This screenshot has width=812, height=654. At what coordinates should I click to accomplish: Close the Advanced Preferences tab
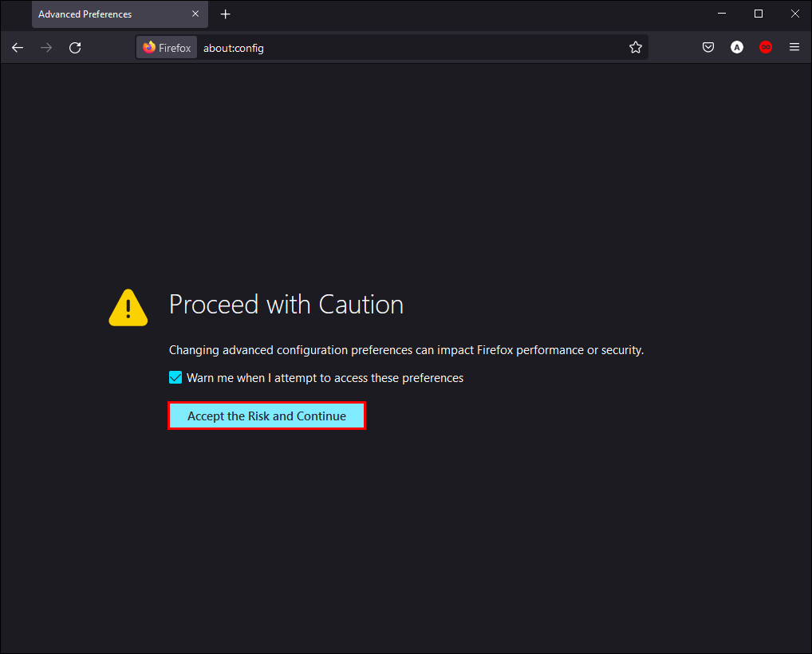pyautogui.click(x=195, y=14)
